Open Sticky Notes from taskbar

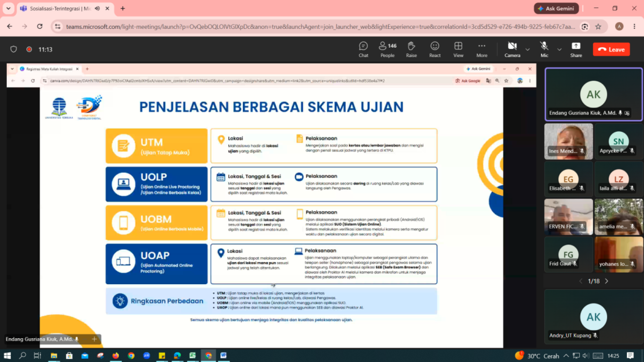162,356
